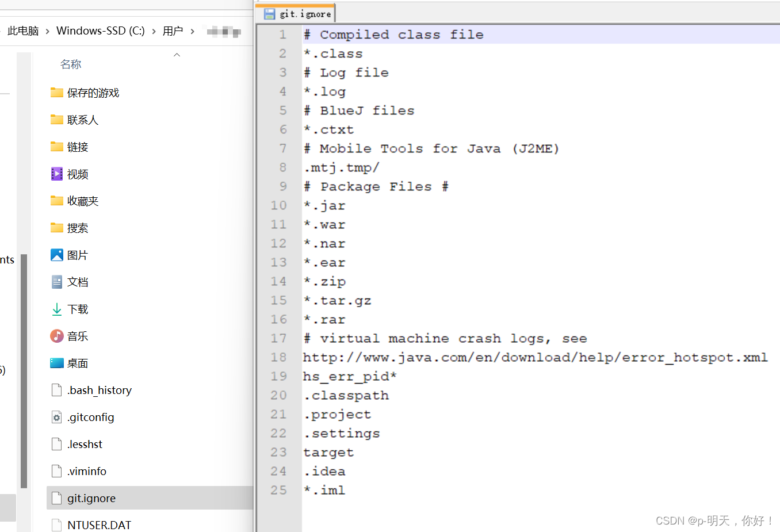Screen dimensions: 780x532
Task: Go to Windows-SSD (C:) in breadcrumb
Action: point(101,31)
